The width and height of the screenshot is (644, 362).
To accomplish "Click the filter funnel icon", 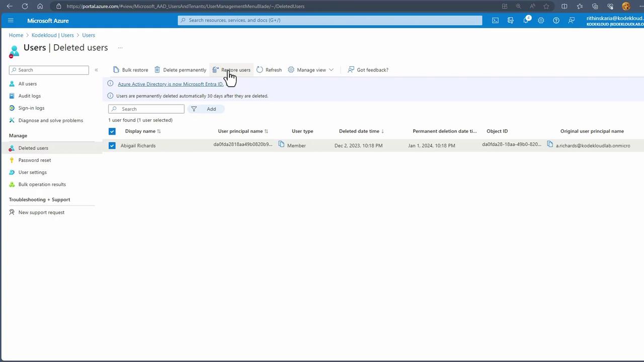I will pyautogui.click(x=194, y=109).
